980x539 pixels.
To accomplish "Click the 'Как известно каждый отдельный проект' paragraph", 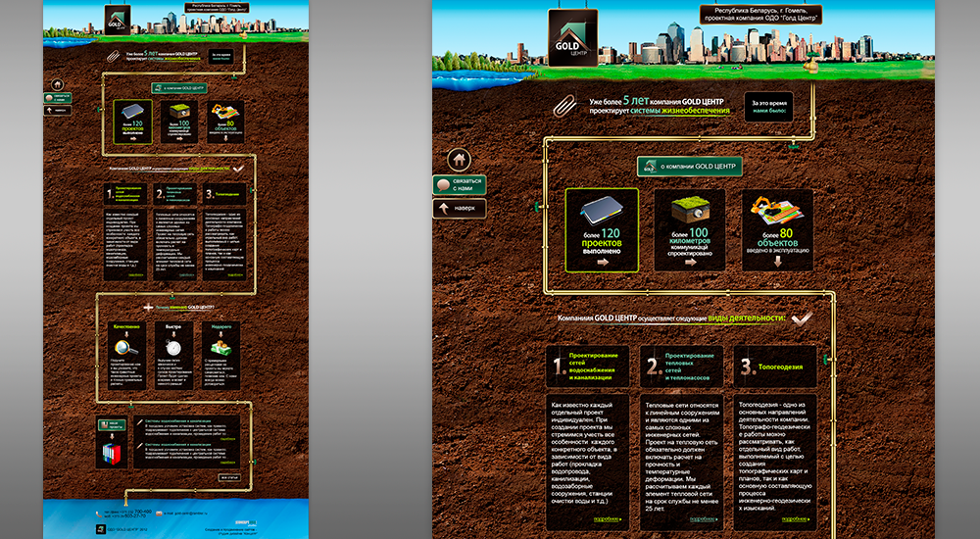I will (x=584, y=453).
